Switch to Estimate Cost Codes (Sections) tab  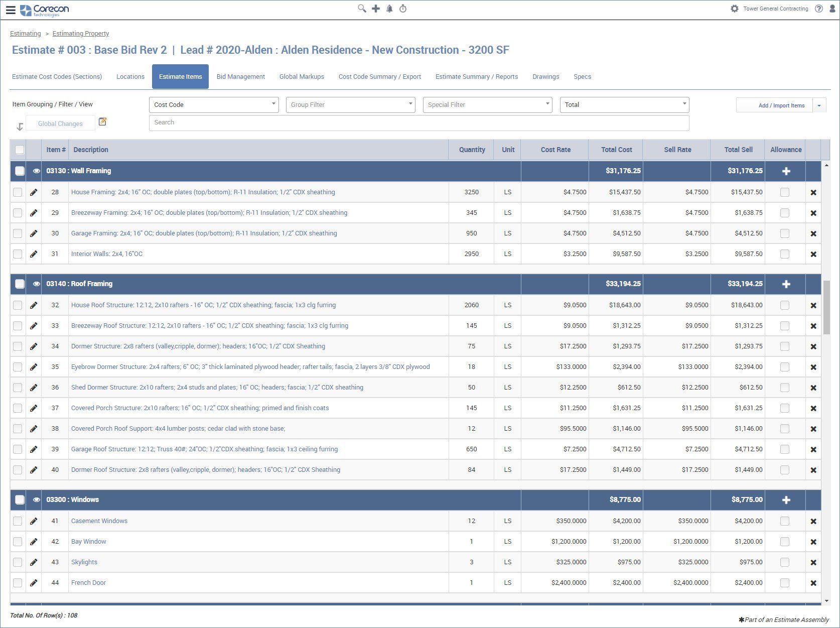57,77
